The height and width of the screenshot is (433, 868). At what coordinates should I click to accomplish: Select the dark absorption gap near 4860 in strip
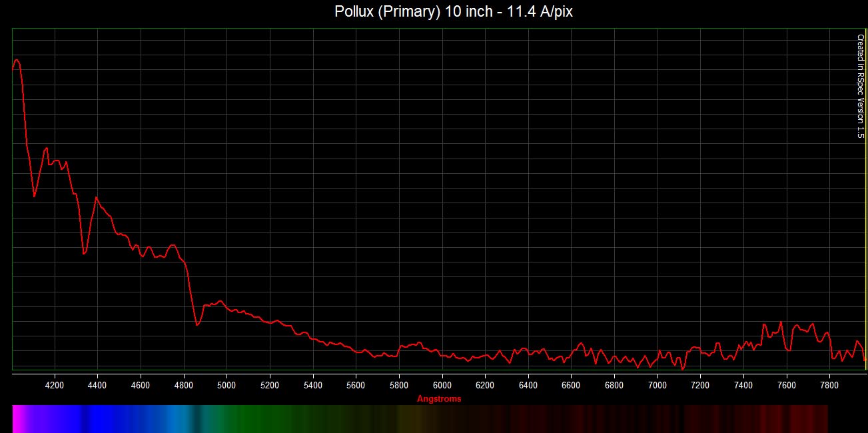point(197,418)
